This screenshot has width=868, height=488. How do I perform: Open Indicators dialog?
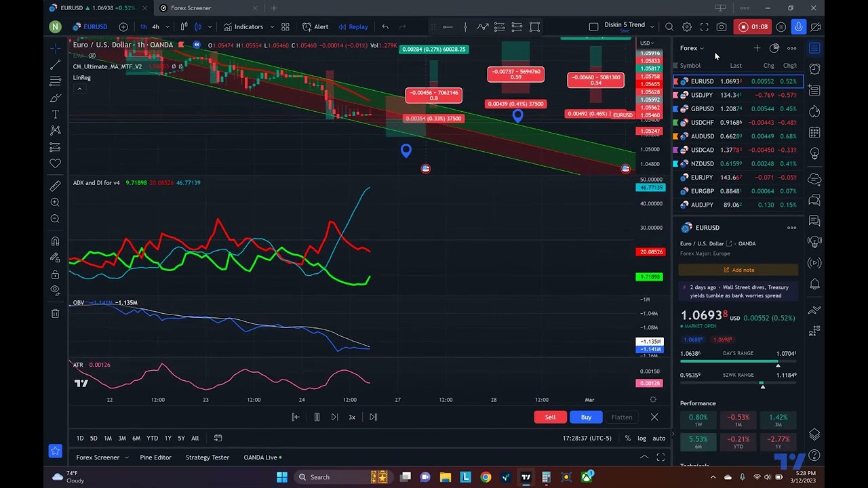coord(243,27)
